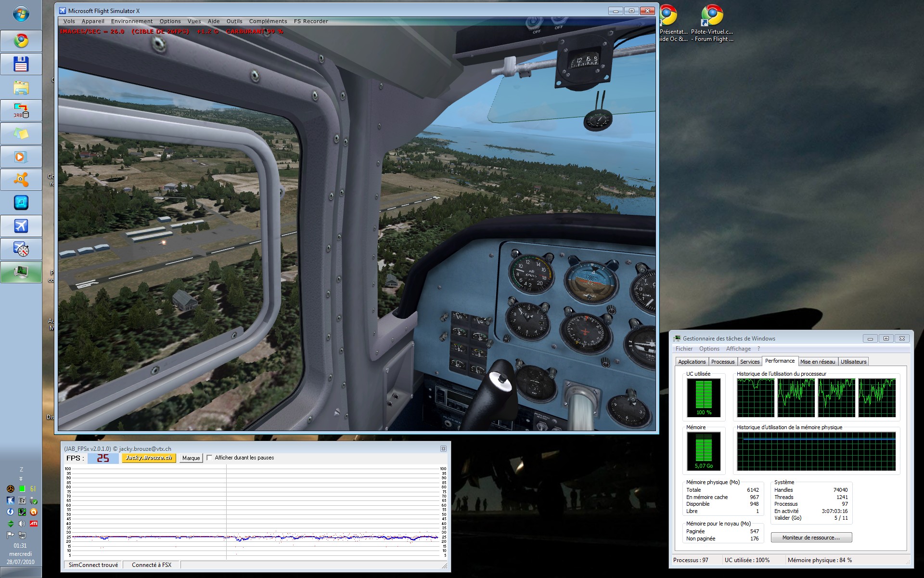Open Windows Media Player taskbar icon

(21, 157)
